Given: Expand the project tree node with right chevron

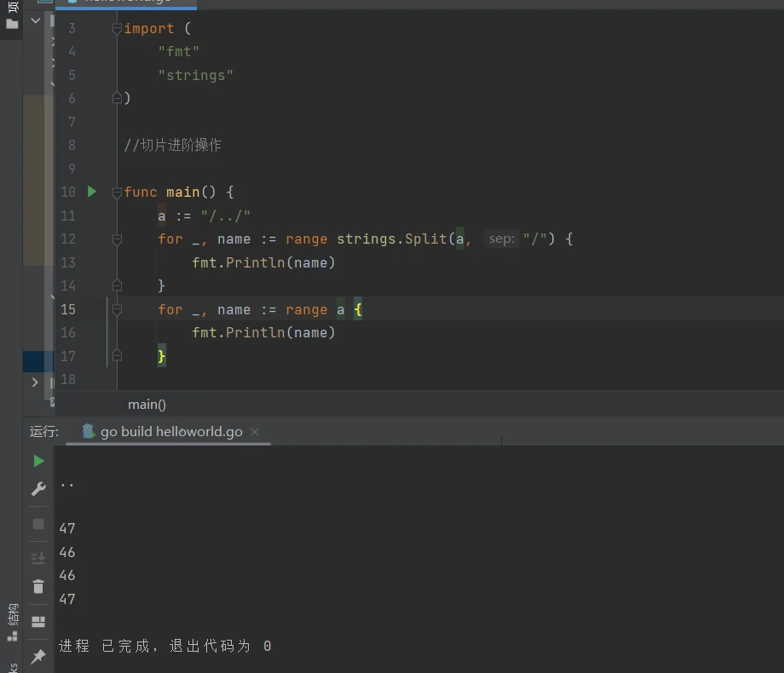Looking at the screenshot, I should 34,383.
